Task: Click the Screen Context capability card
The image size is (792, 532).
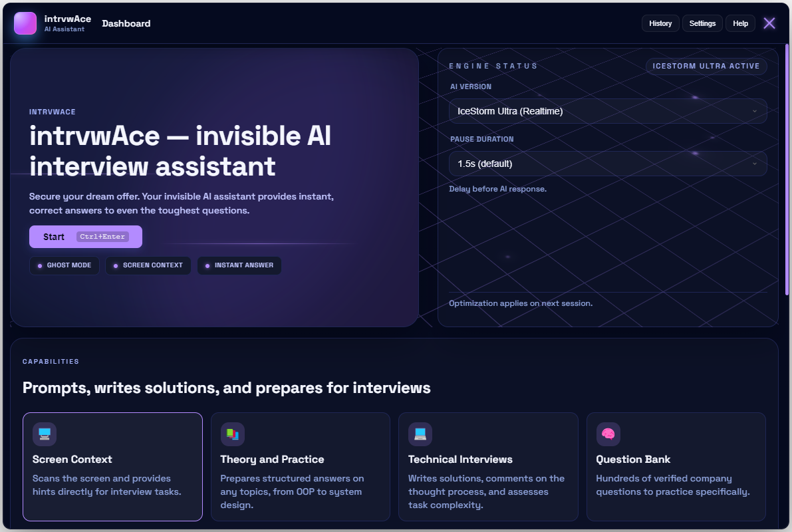Action: pyautogui.click(x=112, y=466)
